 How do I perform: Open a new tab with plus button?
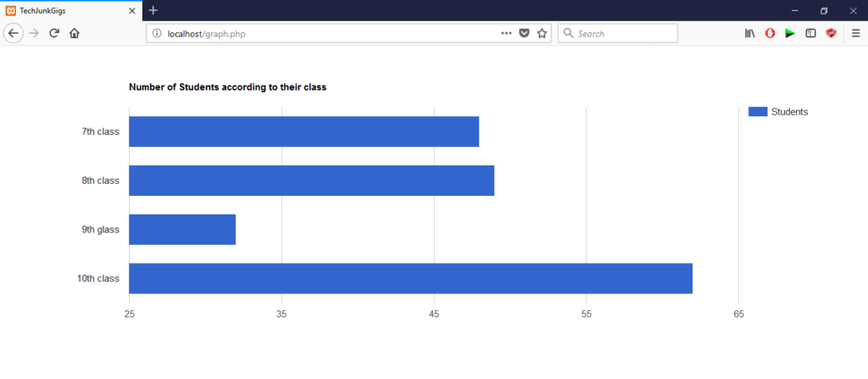153,10
